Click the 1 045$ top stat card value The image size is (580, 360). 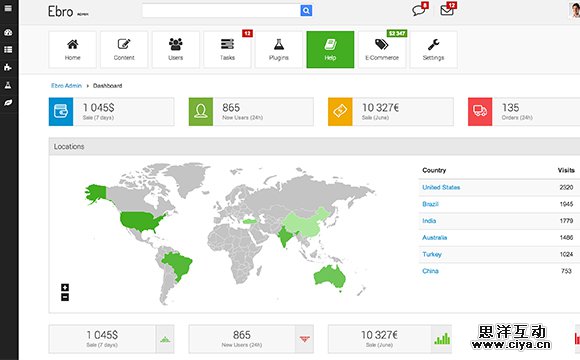click(x=98, y=108)
